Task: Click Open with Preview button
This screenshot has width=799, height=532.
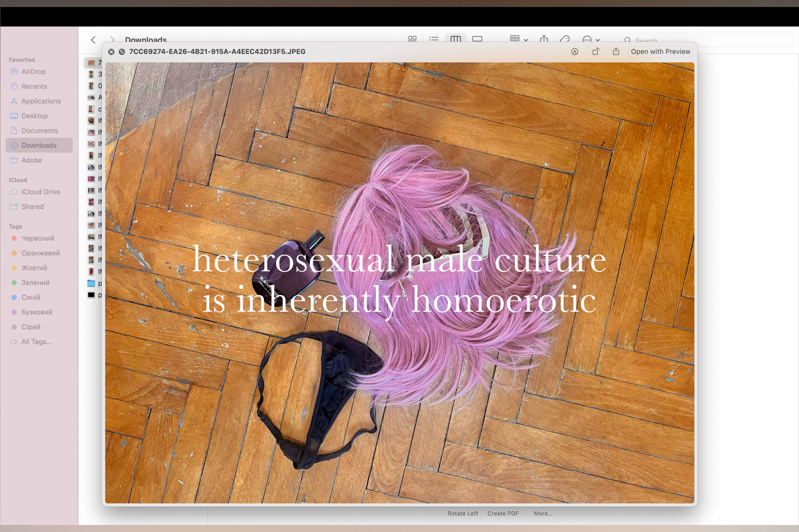Action: tap(660, 51)
